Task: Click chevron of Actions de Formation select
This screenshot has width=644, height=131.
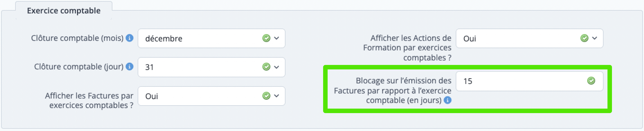Action: pyautogui.click(x=595, y=38)
